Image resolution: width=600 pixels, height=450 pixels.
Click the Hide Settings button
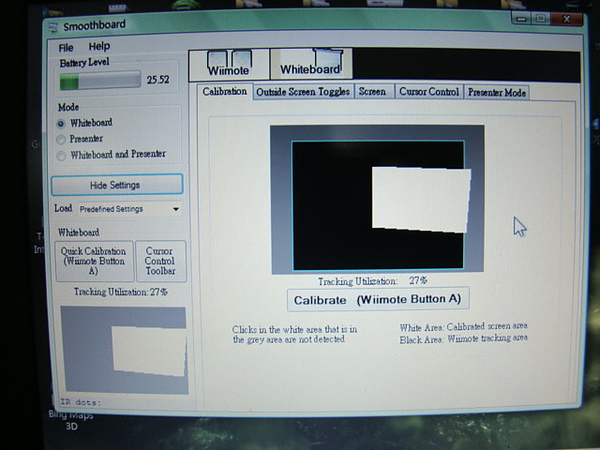point(117,185)
